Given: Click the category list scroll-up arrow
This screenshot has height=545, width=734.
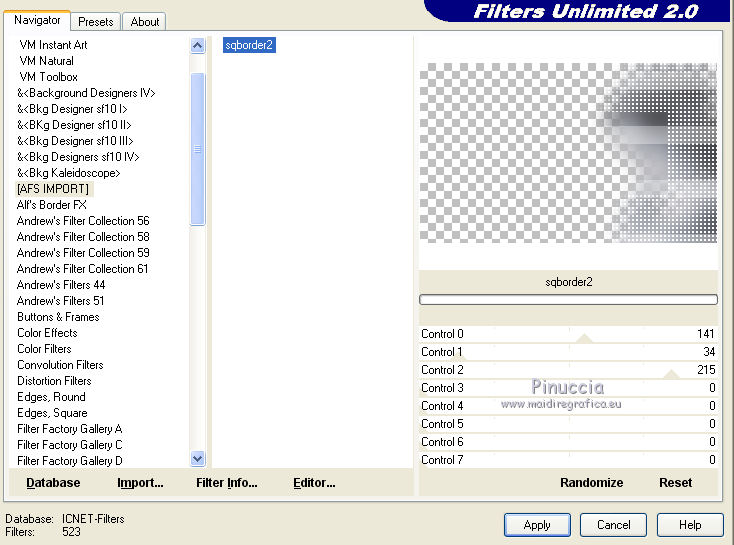Looking at the screenshot, I should click(198, 45).
